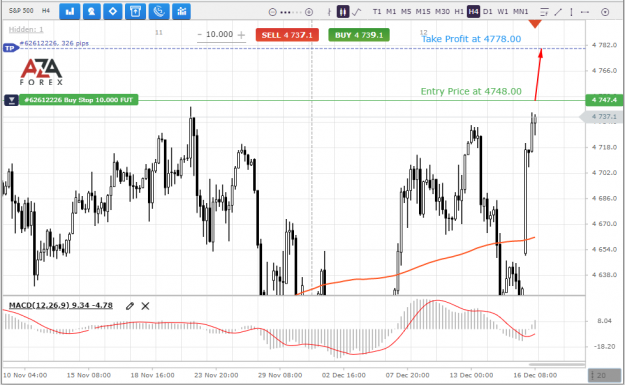Click the #62612226, 326 pips label
The width and height of the screenshot is (625, 385).
coord(55,43)
